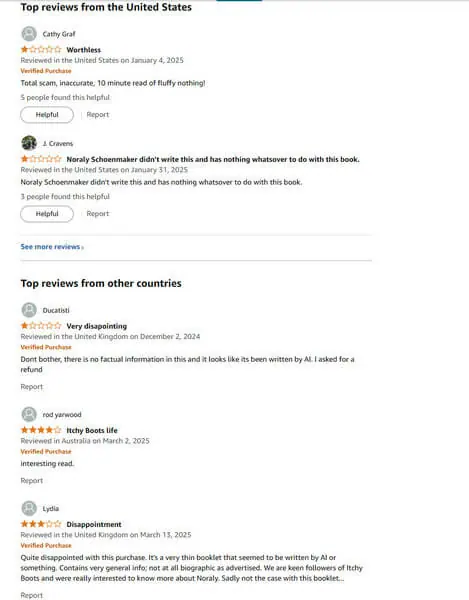Click the three-star rating on Disappointment review
The image size is (469, 600).
(x=41, y=524)
